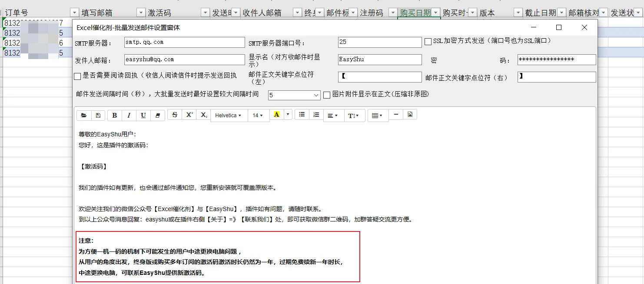Underline text using the U button
Image resolution: width=644 pixels, height=284 pixels.
click(143, 116)
